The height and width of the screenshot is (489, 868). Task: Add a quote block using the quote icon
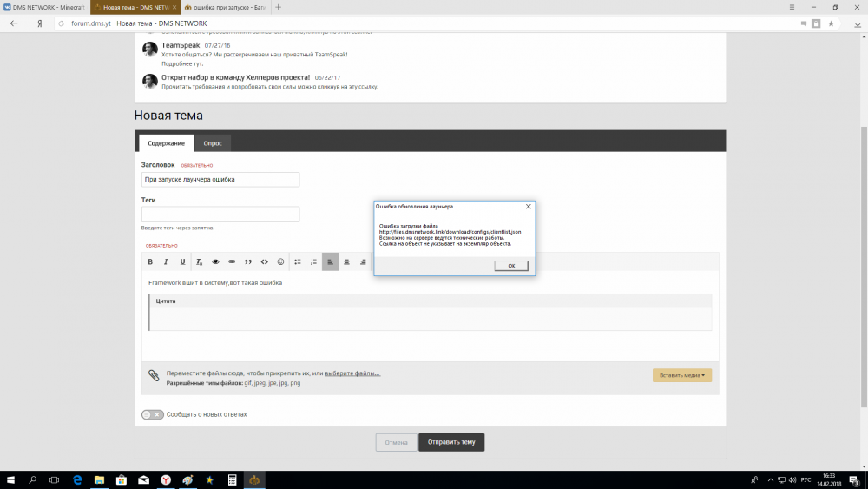248,261
